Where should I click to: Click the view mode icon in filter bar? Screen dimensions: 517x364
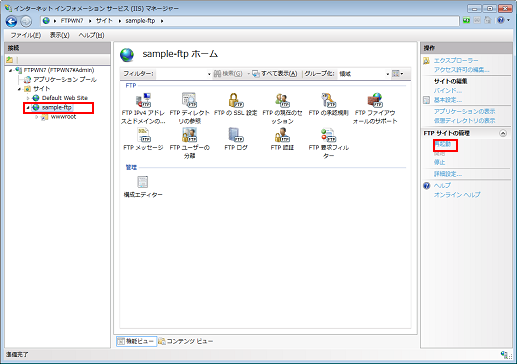tap(396, 74)
